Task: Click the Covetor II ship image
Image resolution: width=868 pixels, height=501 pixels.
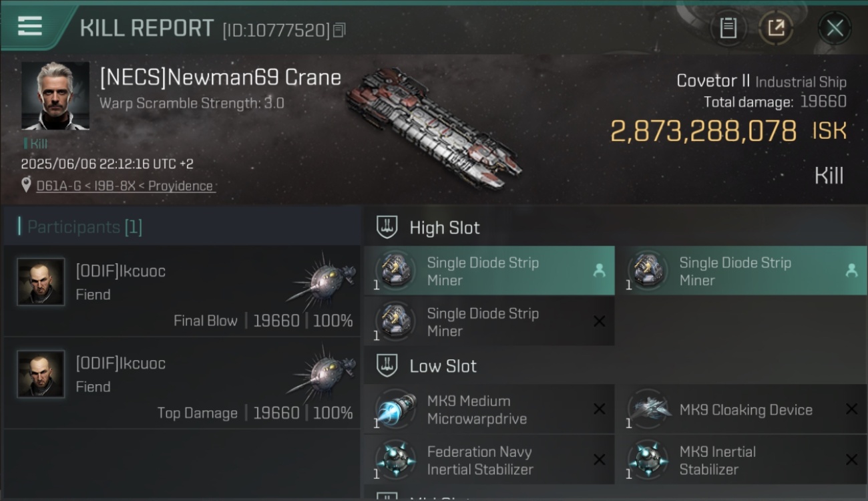Action: 435,128
